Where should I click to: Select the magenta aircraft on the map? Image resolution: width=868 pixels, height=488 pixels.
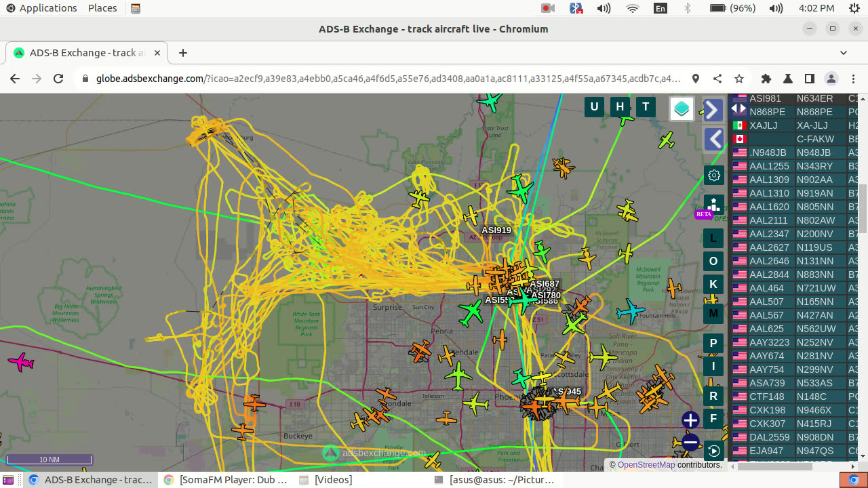(x=21, y=362)
